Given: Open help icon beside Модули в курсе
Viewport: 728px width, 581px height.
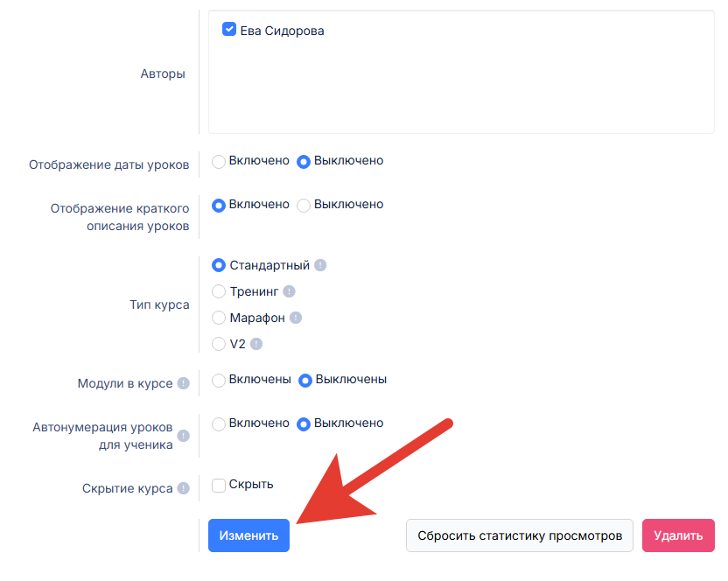Looking at the screenshot, I should [184, 383].
